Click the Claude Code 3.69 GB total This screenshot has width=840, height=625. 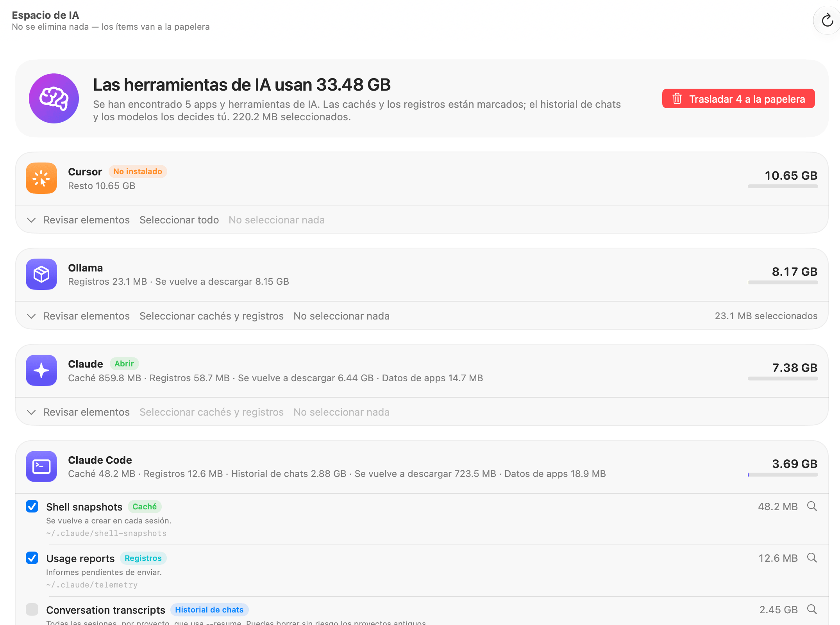coord(795,464)
